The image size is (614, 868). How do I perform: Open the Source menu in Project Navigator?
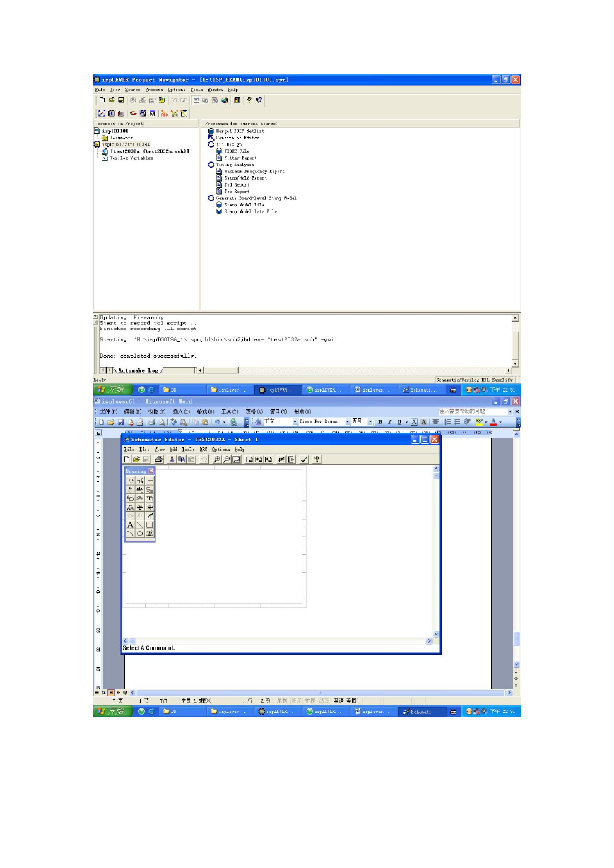pyautogui.click(x=133, y=90)
